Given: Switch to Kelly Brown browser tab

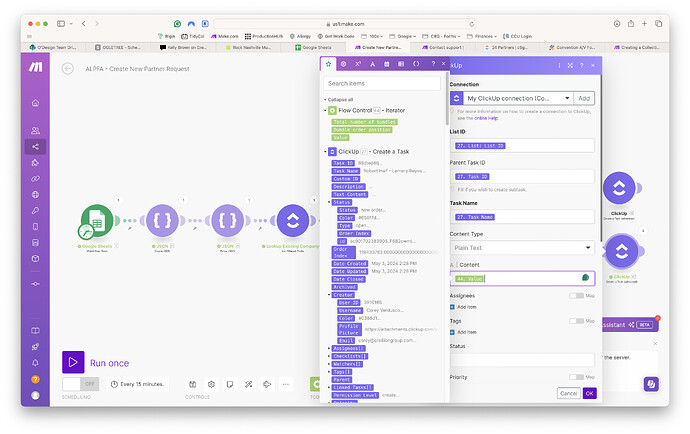Looking at the screenshot, I should [x=183, y=47].
